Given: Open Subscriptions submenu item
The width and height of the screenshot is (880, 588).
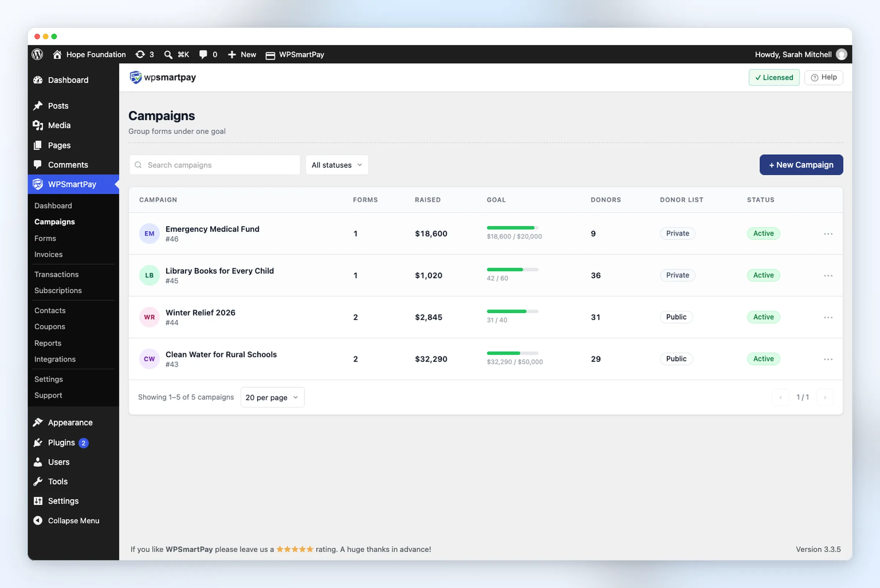Looking at the screenshot, I should click(x=58, y=290).
